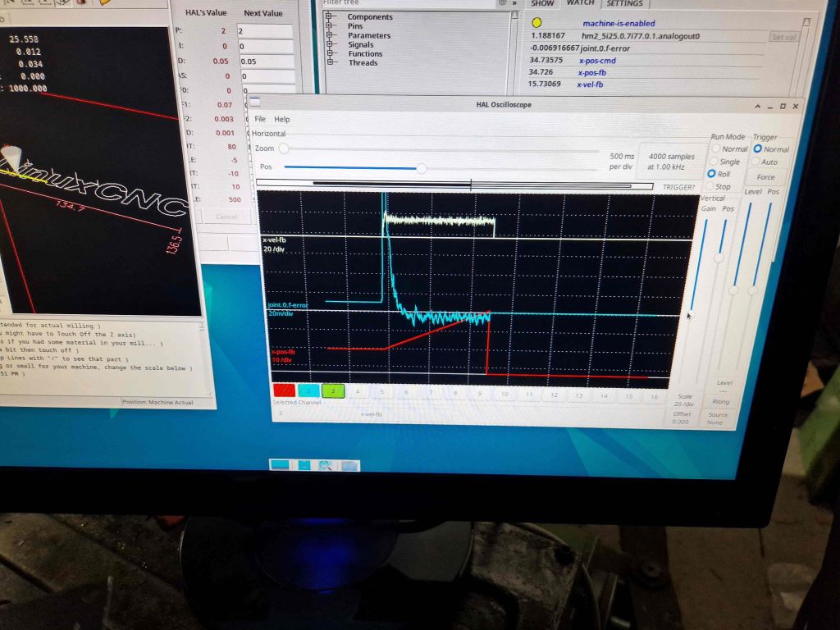Select channel 12 button

[x=554, y=395]
